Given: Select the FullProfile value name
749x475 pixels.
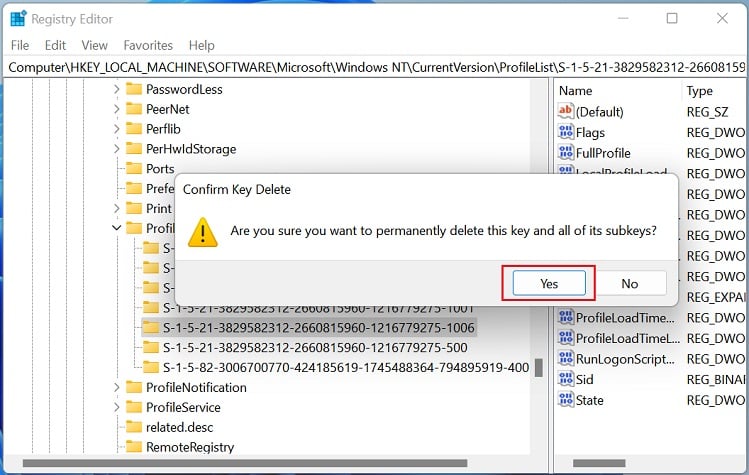Looking at the screenshot, I should pyautogui.click(x=603, y=153).
